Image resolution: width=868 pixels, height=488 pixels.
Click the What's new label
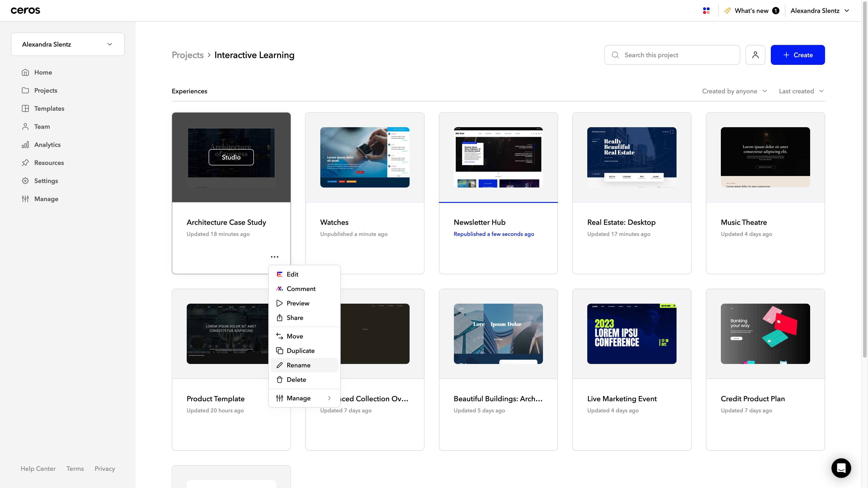click(751, 11)
